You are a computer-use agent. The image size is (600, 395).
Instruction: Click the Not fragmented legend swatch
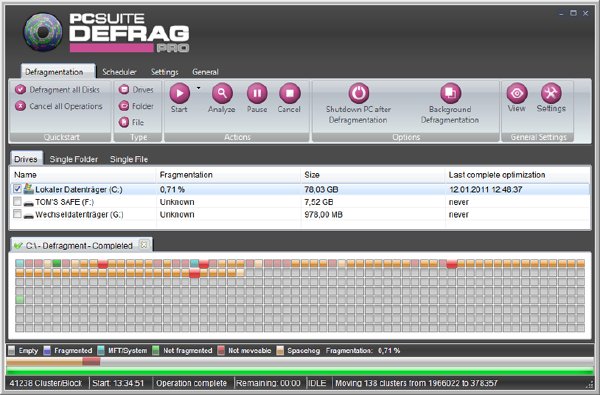tap(155, 350)
